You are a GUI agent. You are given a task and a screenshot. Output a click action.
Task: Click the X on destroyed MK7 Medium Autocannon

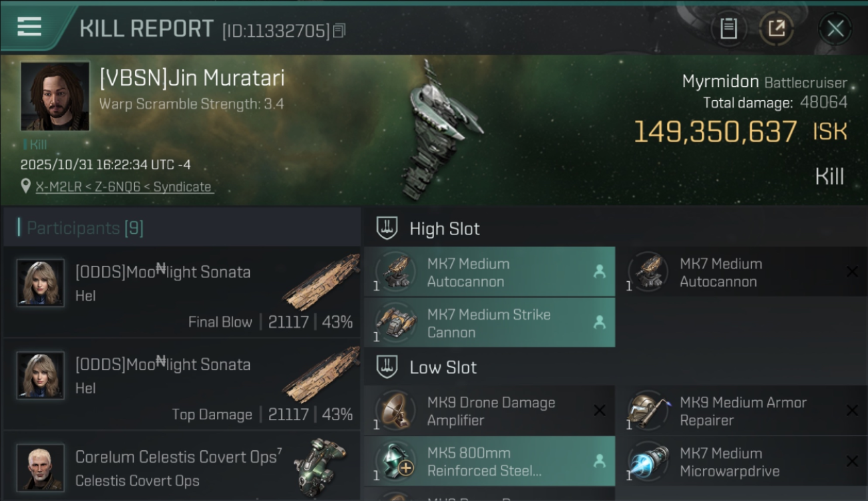(852, 272)
